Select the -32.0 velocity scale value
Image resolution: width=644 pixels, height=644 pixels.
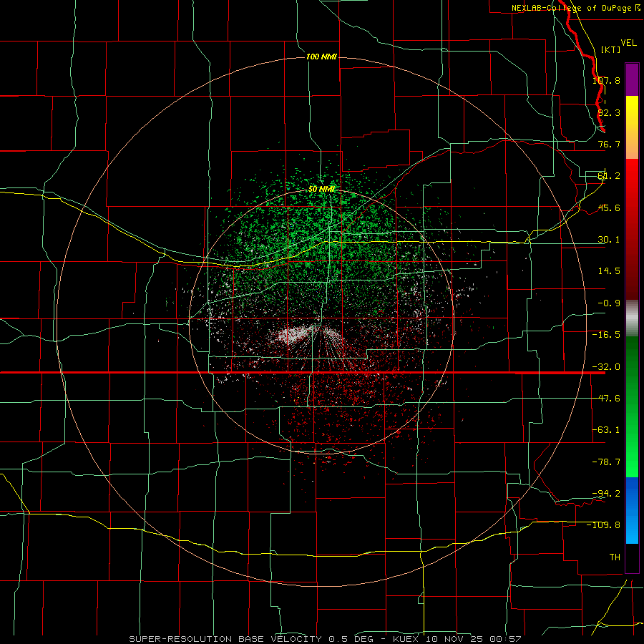[606, 367]
